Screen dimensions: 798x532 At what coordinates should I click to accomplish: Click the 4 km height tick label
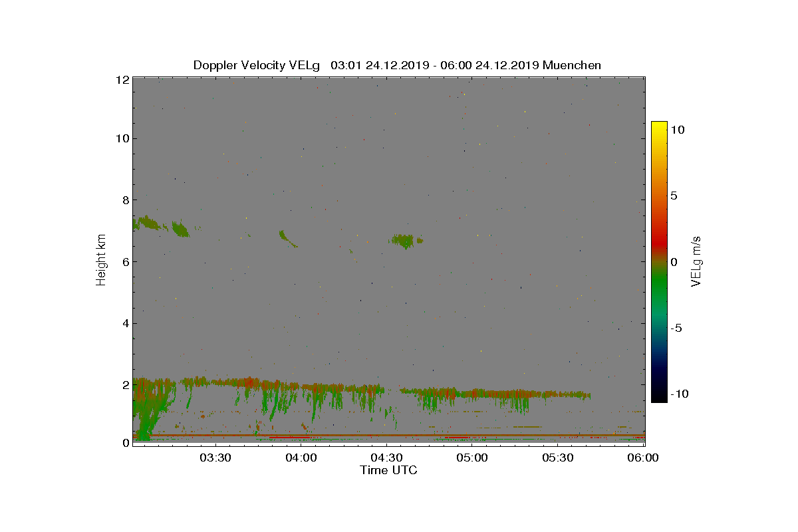124,324
